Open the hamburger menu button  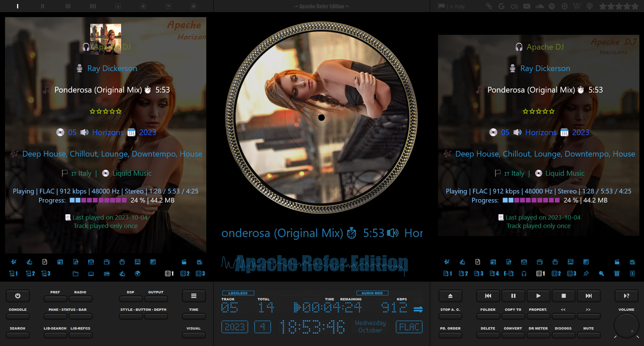194,296
